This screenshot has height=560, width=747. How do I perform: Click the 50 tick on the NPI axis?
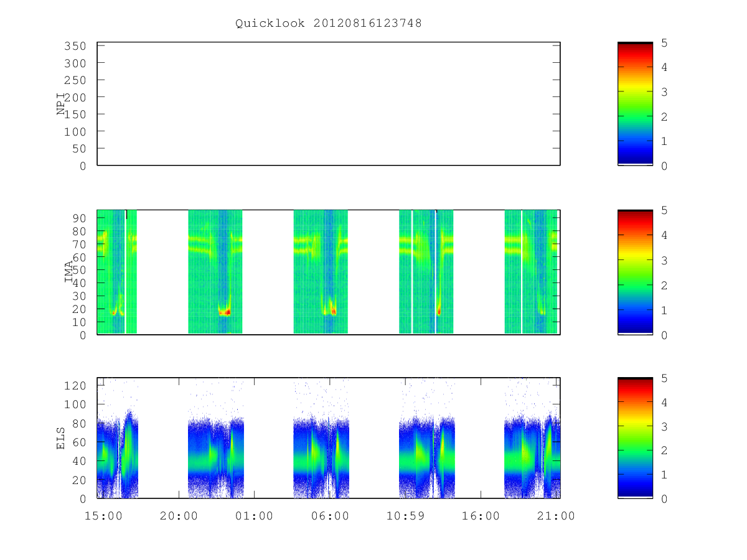78,149
